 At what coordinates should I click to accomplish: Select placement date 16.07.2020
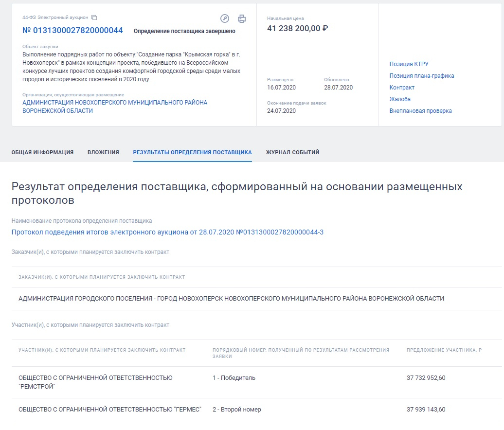pos(281,88)
